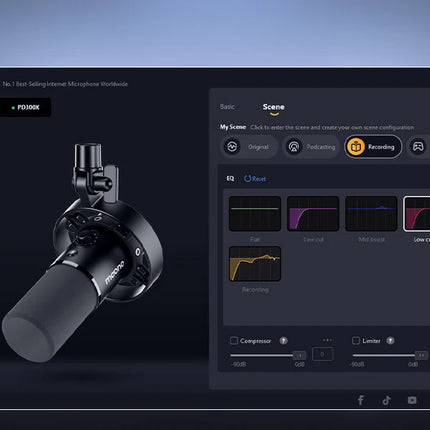The height and width of the screenshot is (430, 430).
Task: Enable the Compressor checkbox
Action: 234,341
